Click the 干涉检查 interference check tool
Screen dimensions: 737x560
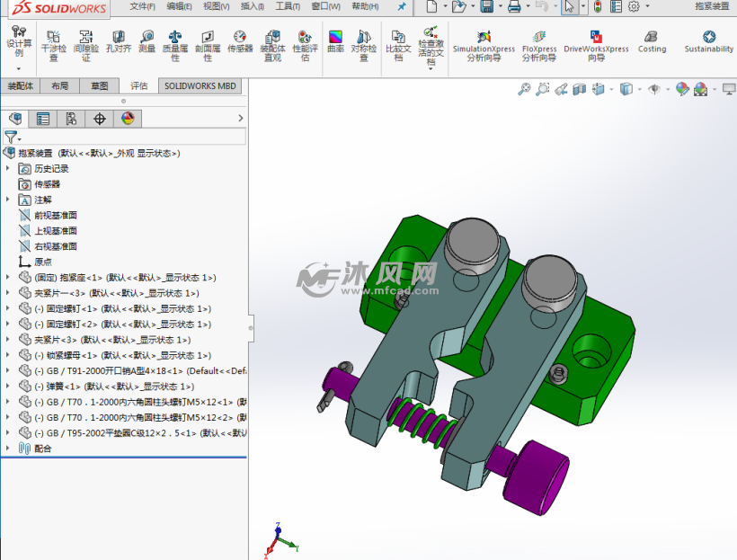(53, 45)
